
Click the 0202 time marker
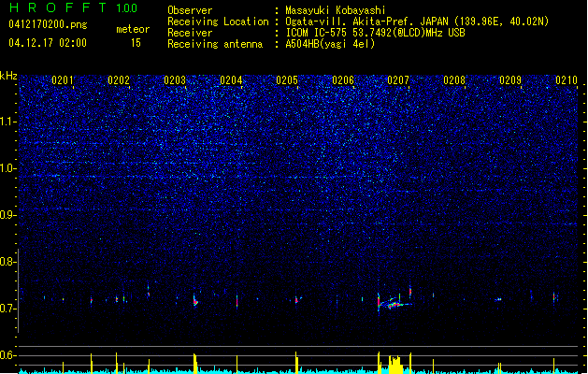(119, 80)
